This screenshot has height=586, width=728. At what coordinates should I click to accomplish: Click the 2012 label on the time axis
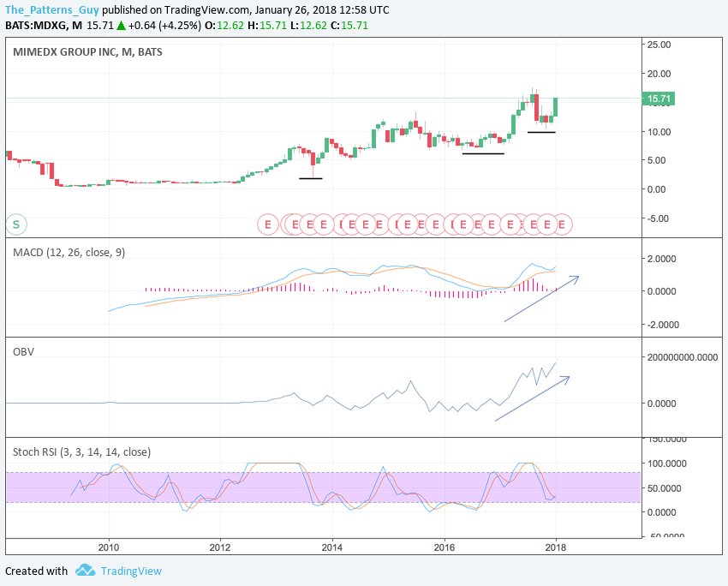(220, 548)
